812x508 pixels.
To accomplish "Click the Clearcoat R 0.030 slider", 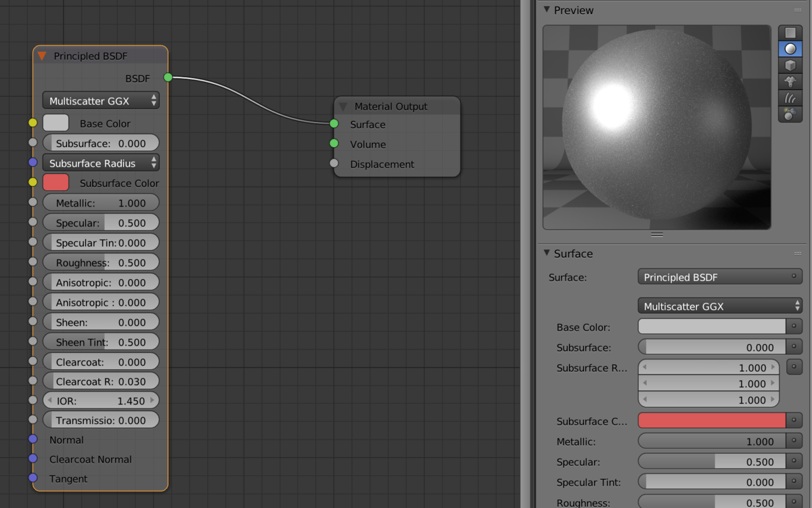I will 101,381.
